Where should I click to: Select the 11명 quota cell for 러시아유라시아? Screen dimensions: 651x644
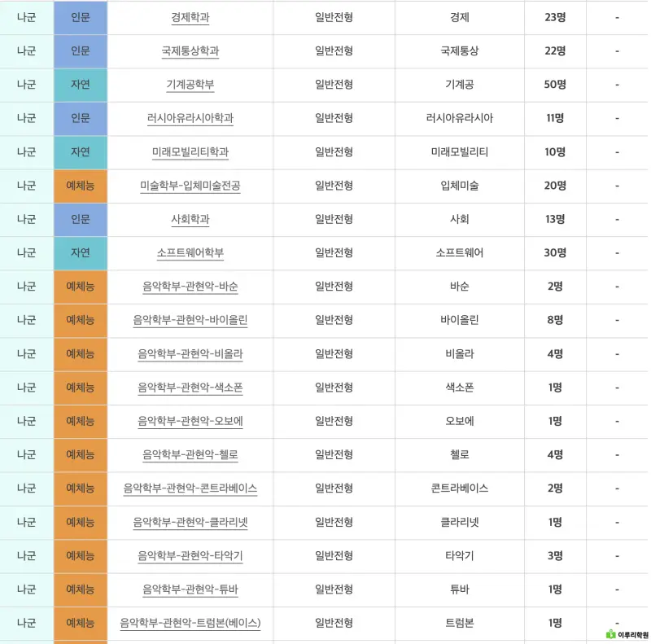click(555, 118)
